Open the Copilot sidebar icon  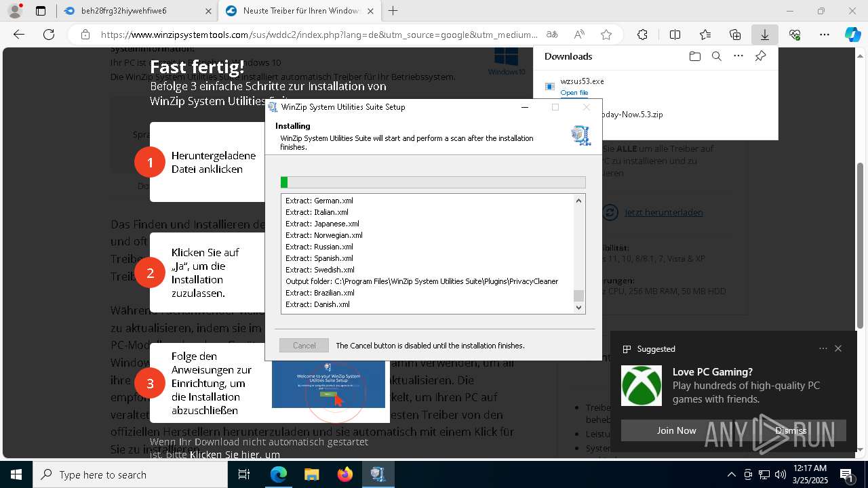tap(852, 35)
